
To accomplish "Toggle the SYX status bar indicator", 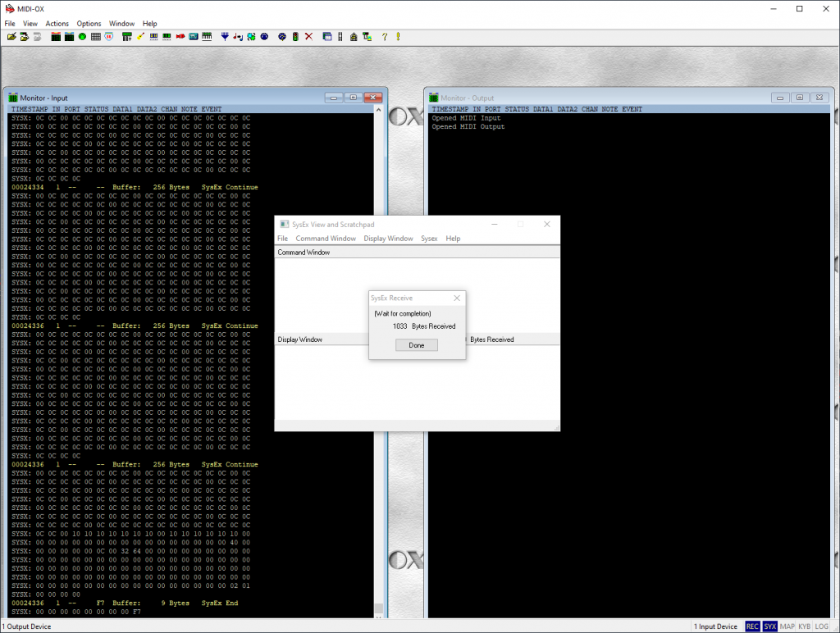I will click(x=769, y=626).
